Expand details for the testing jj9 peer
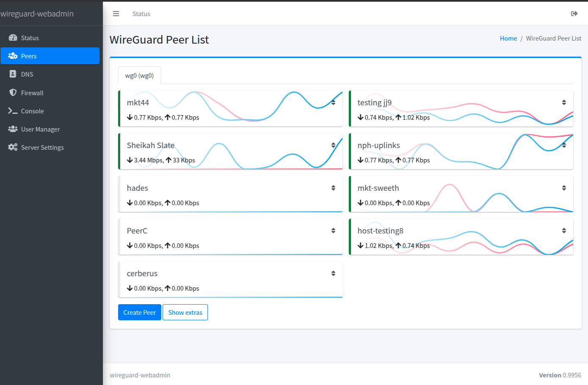 pyautogui.click(x=564, y=102)
